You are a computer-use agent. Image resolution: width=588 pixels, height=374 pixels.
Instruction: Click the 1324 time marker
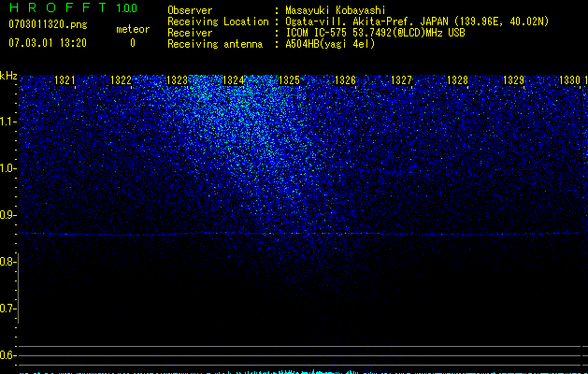pyautogui.click(x=234, y=80)
